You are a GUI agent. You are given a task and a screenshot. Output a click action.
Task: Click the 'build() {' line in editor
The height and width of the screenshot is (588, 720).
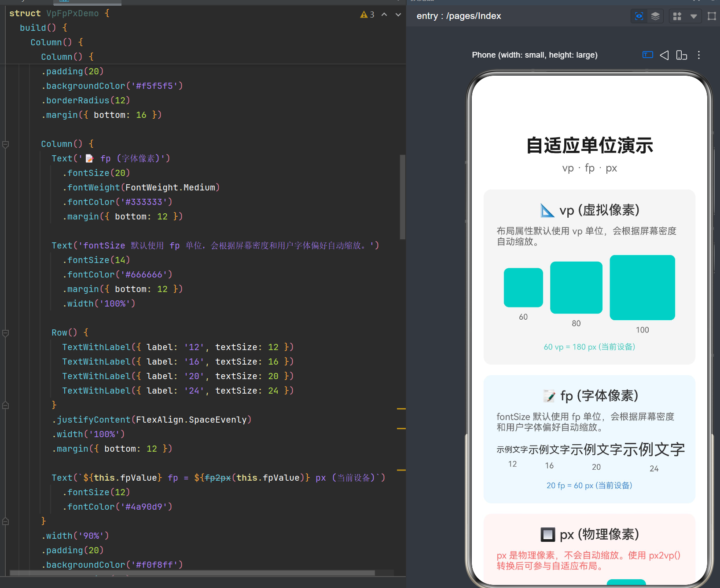click(x=44, y=28)
